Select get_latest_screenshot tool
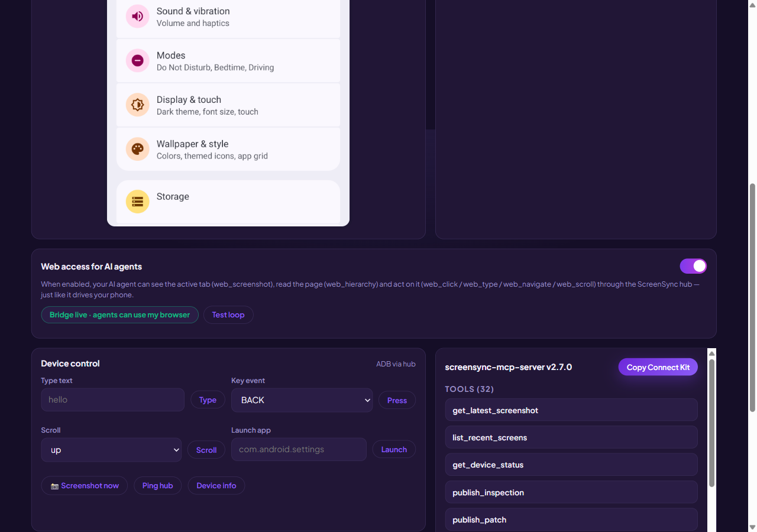 coord(571,410)
